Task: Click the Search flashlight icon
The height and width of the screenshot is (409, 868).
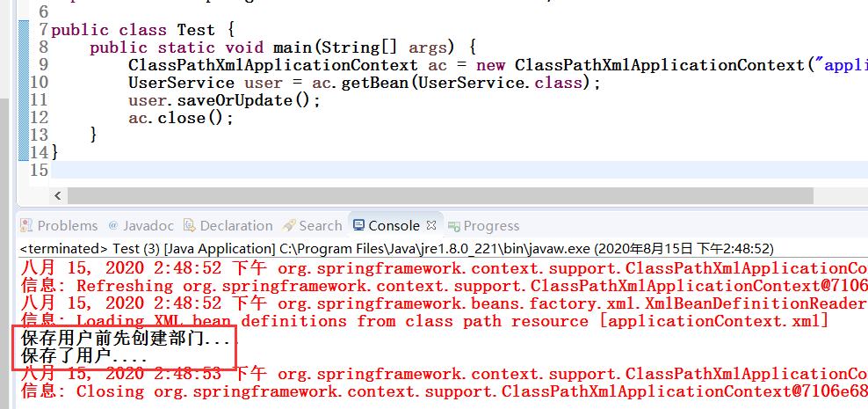Action: [x=289, y=225]
